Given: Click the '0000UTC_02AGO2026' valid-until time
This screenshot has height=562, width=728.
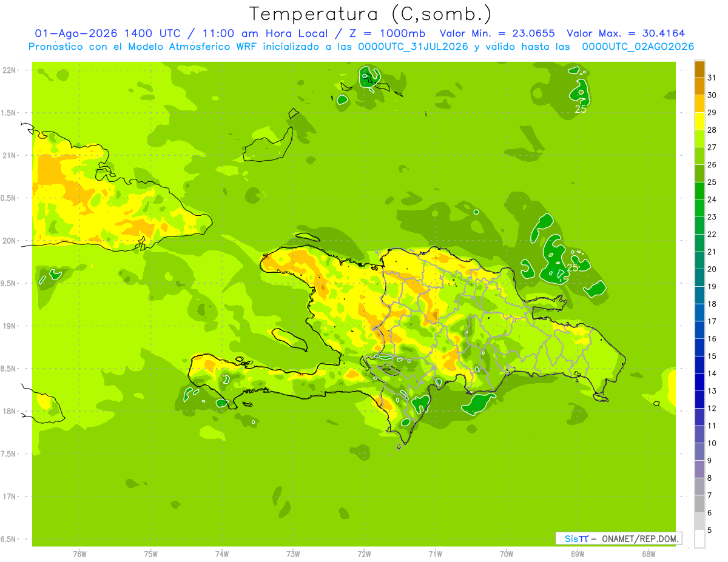Looking at the screenshot, I should pos(638,47).
